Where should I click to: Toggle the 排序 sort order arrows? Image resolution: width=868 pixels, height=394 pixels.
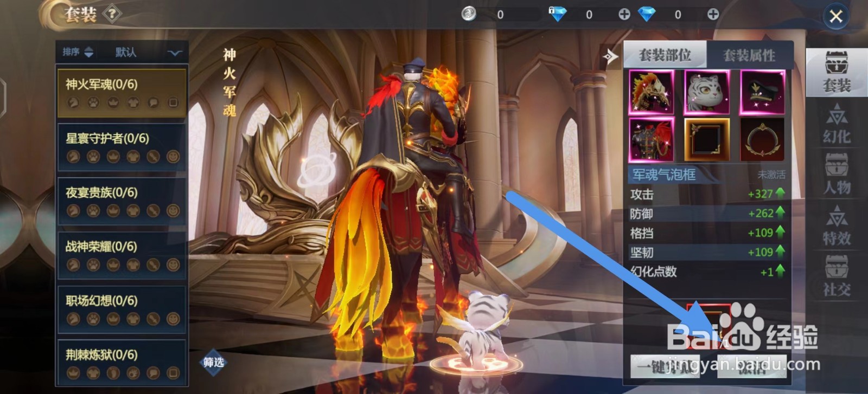tap(89, 52)
